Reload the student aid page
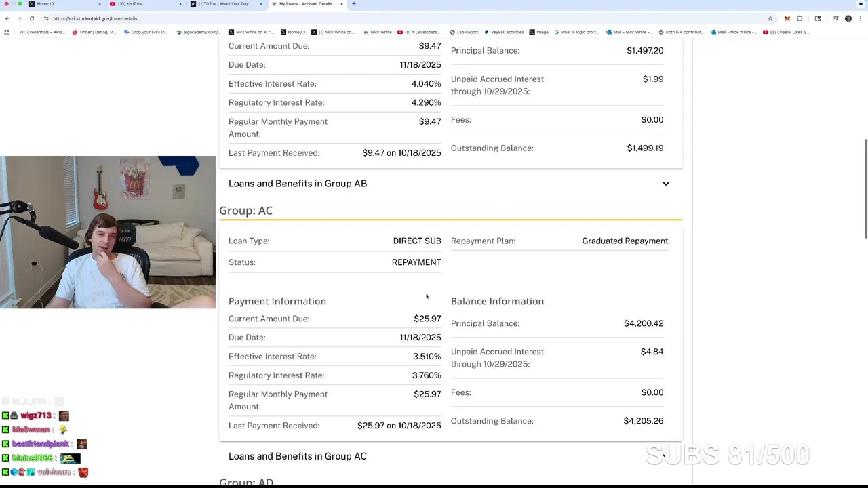Image resolution: width=868 pixels, height=488 pixels. [31, 18]
